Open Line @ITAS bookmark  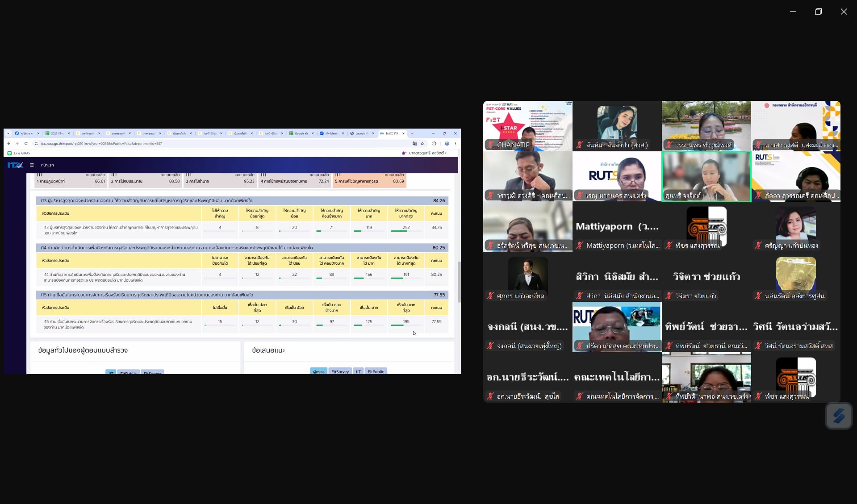pos(19,153)
